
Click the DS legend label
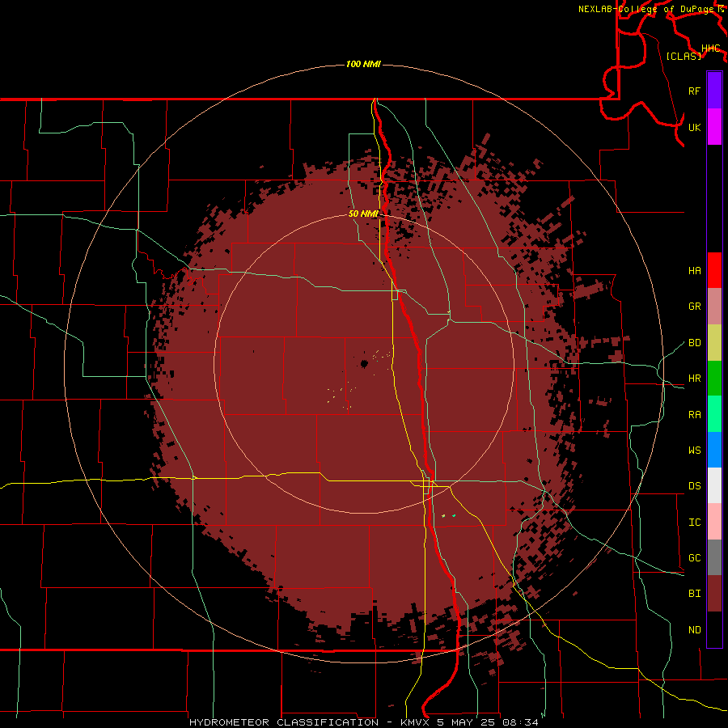(x=695, y=485)
